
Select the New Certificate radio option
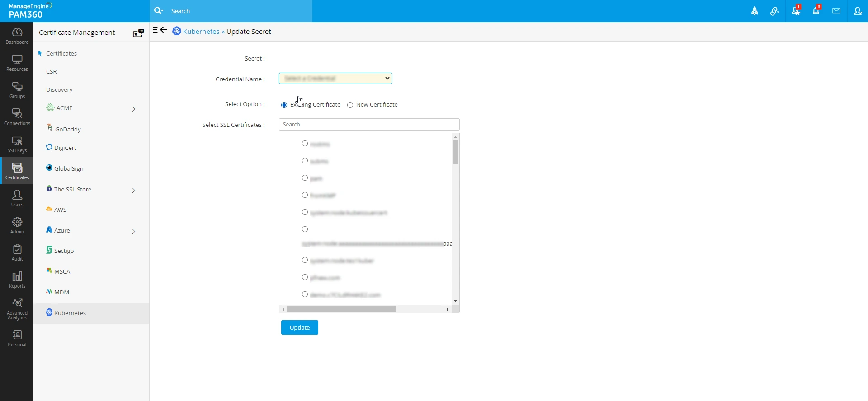coord(350,105)
